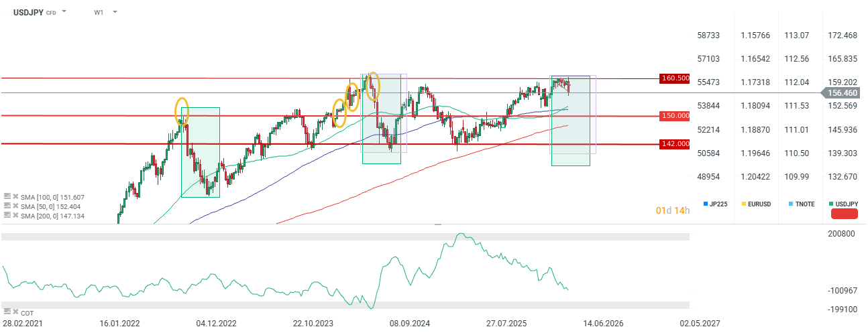Click the current price tag 156.460
868x335 pixels.
point(843,93)
